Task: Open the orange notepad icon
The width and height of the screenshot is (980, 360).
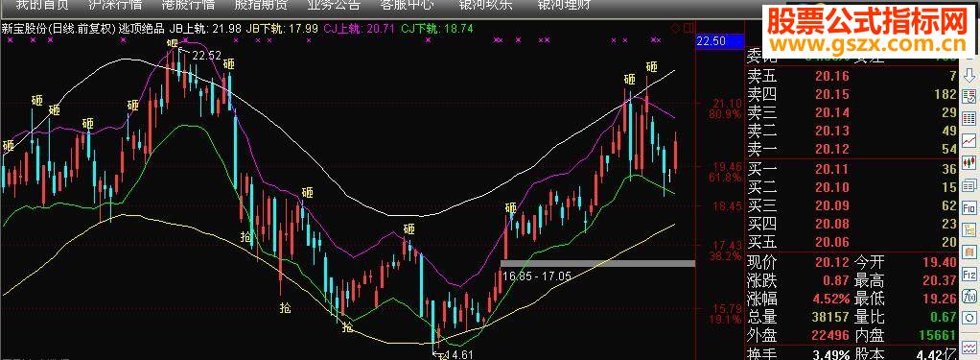Action: coord(969,252)
